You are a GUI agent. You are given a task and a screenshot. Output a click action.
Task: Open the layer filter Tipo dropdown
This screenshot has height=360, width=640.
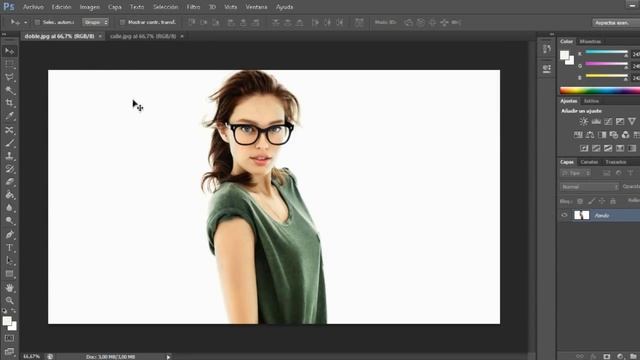576,173
